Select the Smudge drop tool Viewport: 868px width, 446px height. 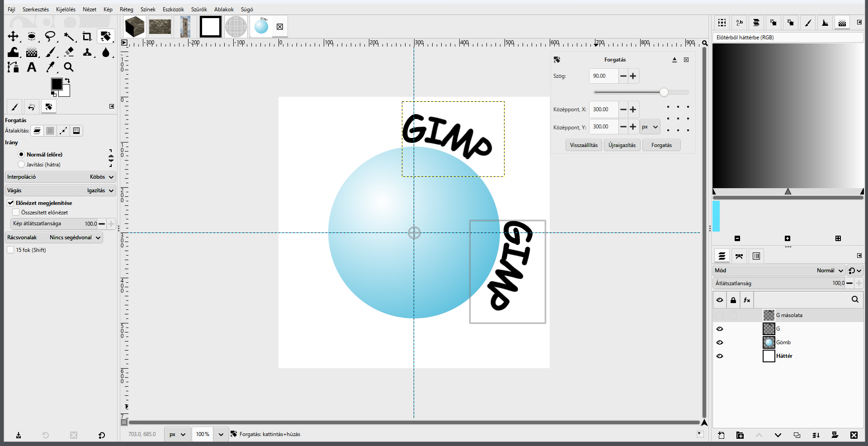[x=106, y=52]
